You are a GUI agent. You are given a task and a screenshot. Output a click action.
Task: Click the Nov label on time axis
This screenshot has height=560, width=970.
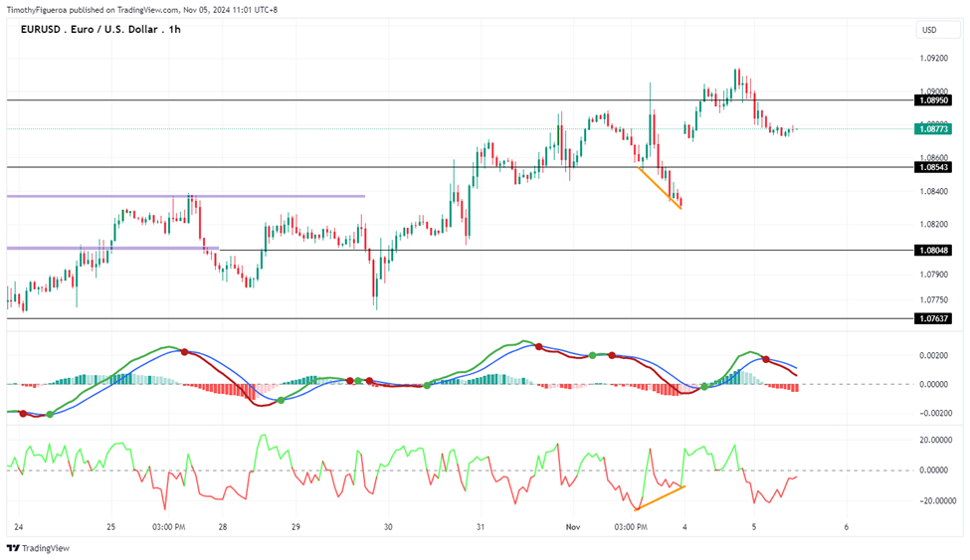coord(573,527)
